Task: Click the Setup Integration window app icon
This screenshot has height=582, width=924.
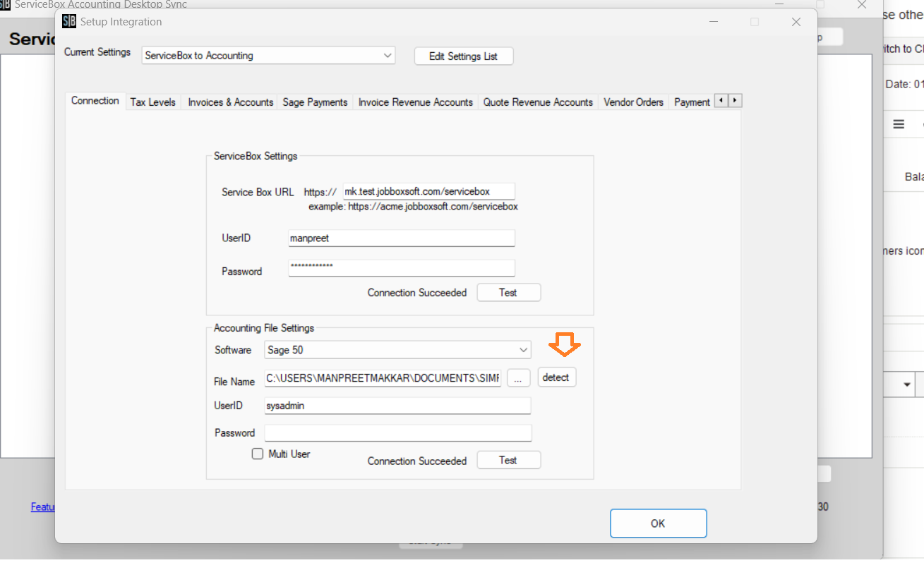Action: 69,22
